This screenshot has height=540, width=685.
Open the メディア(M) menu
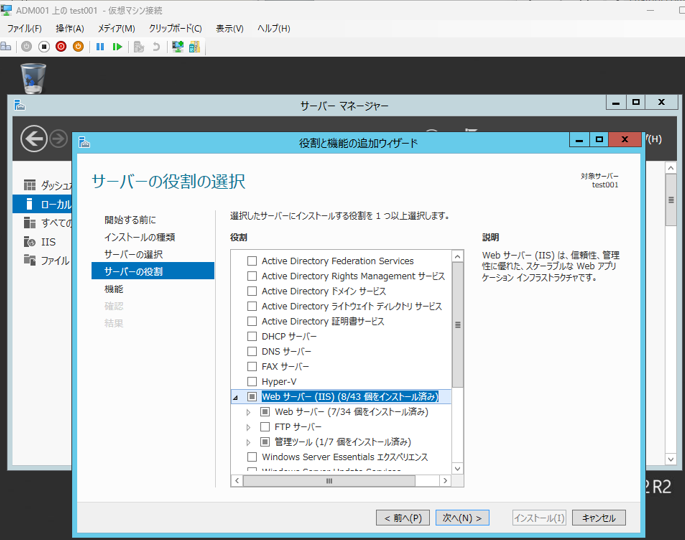click(116, 28)
